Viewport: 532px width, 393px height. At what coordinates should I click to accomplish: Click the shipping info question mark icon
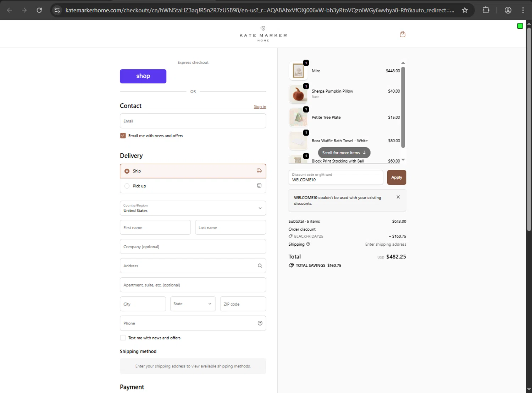click(308, 244)
